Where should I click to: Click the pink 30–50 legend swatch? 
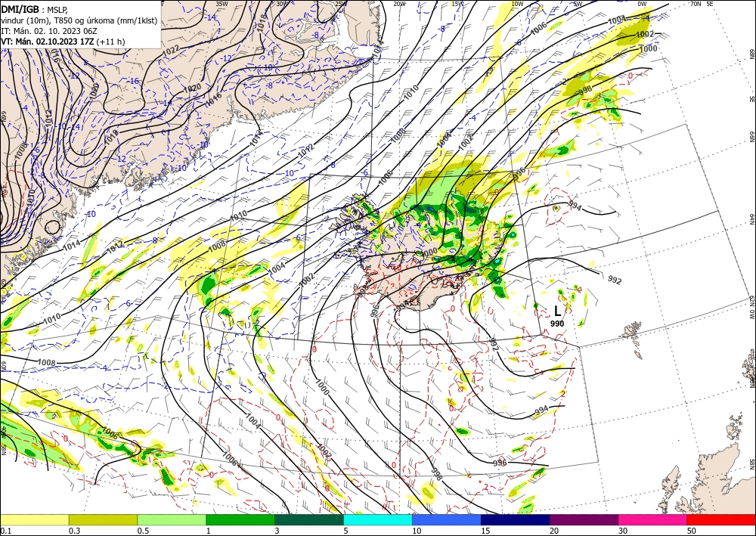653,519
